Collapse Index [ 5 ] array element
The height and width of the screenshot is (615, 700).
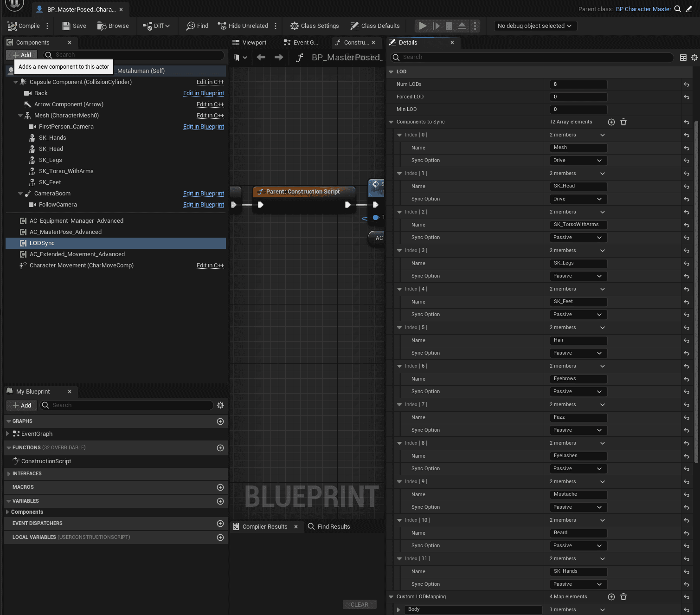(x=399, y=328)
